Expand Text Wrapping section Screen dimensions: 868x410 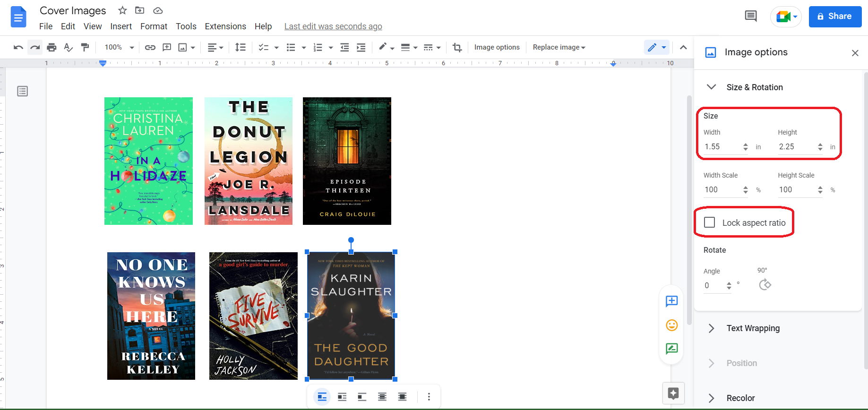[x=711, y=328]
